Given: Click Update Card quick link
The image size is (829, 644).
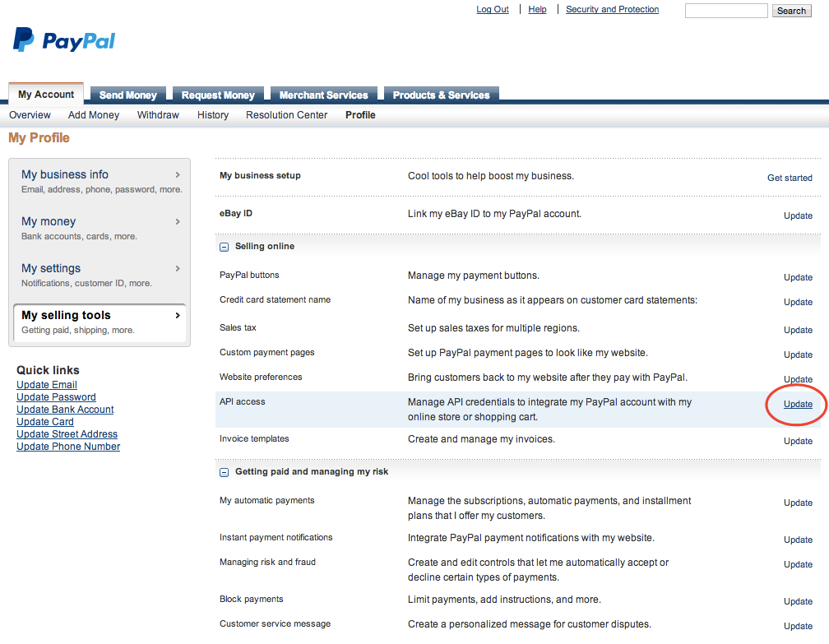Looking at the screenshot, I should [45, 422].
